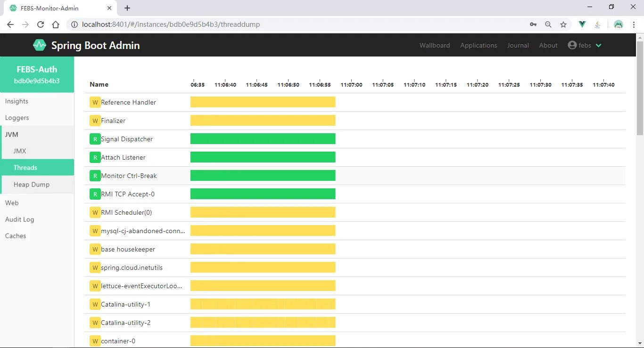Click the Spring Boot Admin title link
The height and width of the screenshot is (348, 644).
pos(95,45)
